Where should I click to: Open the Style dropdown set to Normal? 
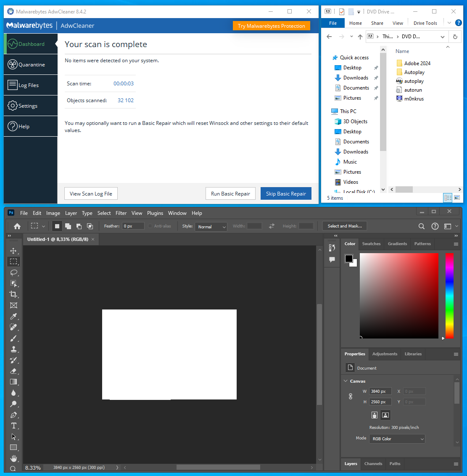[x=211, y=227]
